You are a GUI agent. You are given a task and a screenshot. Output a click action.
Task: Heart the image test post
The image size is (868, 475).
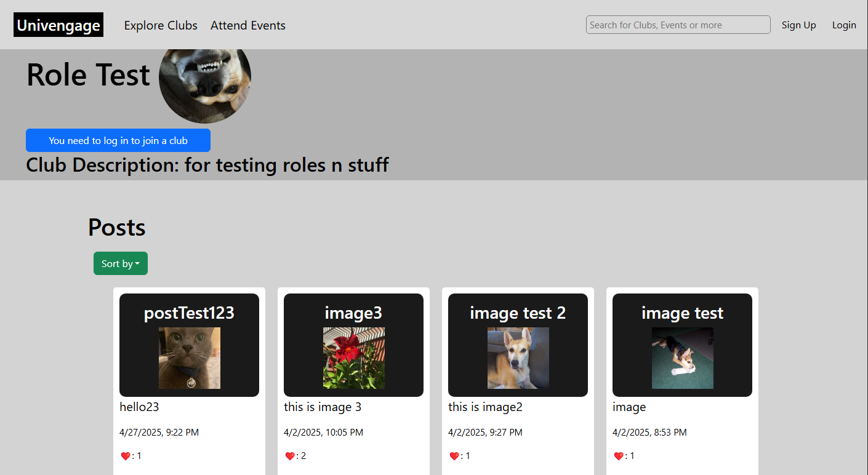pos(619,456)
